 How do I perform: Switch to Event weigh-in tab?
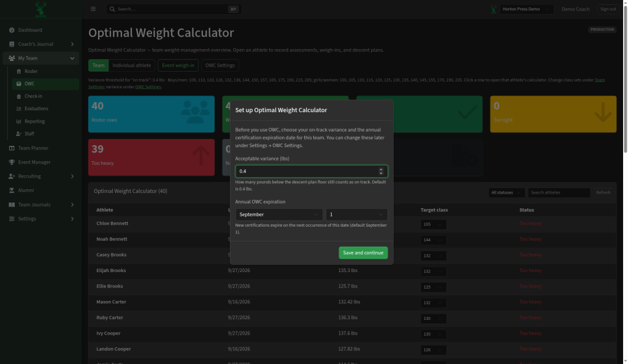pyautogui.click(x=178, y=65)
